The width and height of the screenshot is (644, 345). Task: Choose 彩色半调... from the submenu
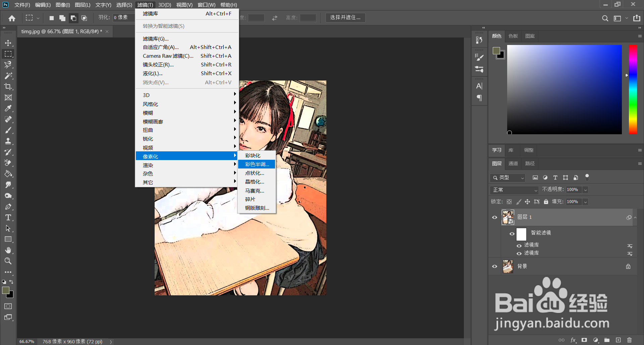257,164
